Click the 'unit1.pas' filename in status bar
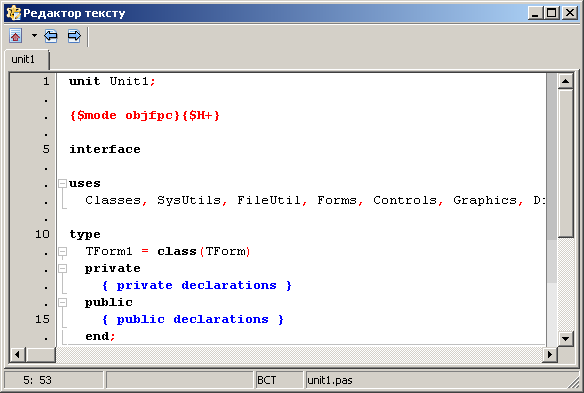This screenshot has height=393, width=584. pyautogui.click(x=330, y=380)
